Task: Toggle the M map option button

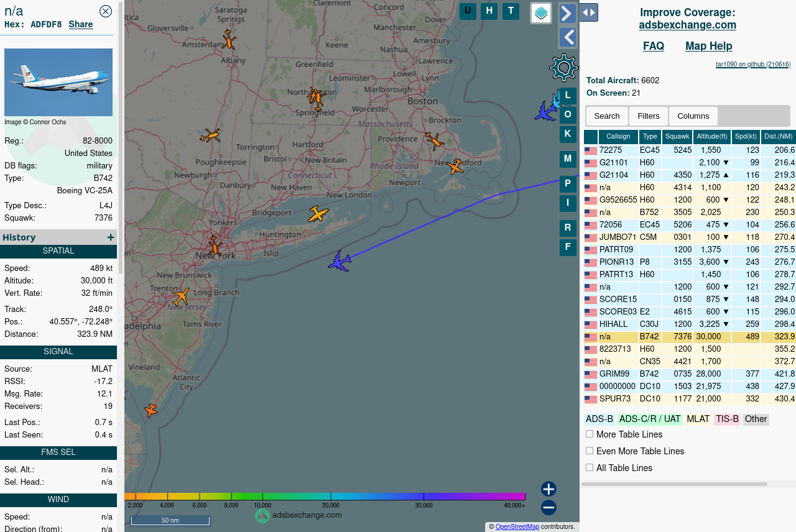Action: pos(568,159)
